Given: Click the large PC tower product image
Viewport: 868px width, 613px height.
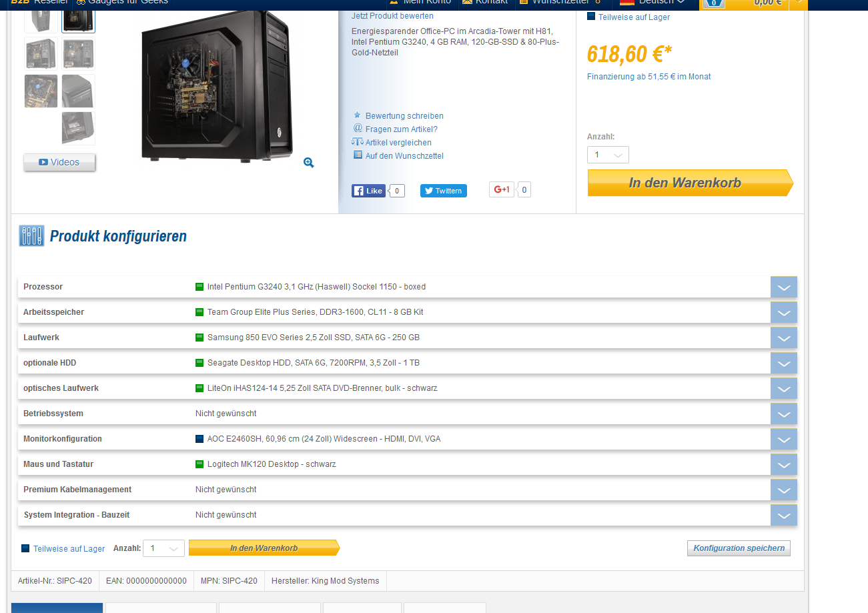Looking at the screenshot, I should pos(217,87).
